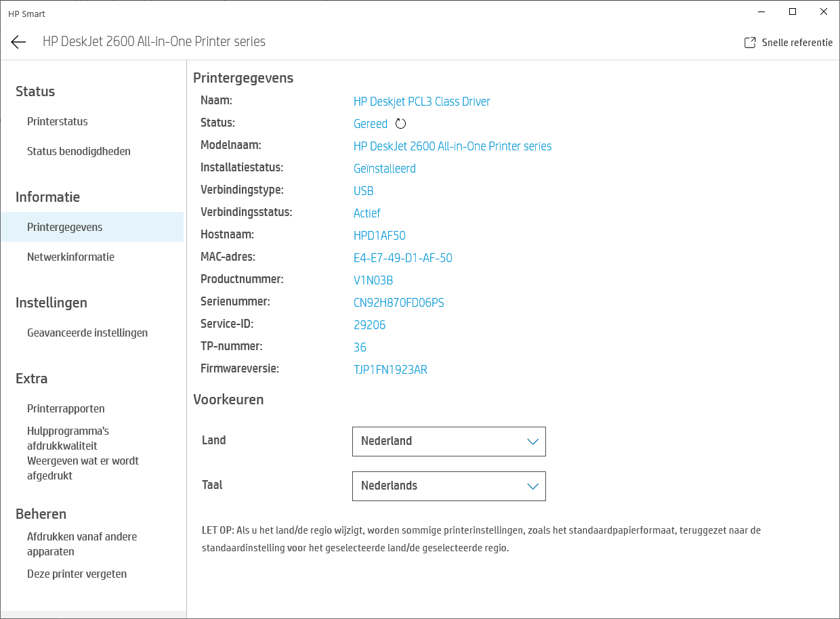Open Weergeven wat er wordt afgedrukt

pos(83,468)
